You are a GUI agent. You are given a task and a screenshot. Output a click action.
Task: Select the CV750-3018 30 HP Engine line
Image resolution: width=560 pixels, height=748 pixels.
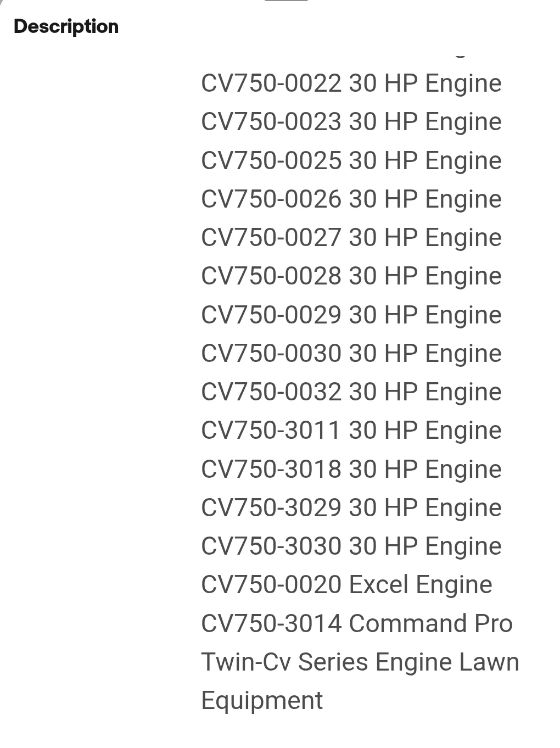[351, 470]
